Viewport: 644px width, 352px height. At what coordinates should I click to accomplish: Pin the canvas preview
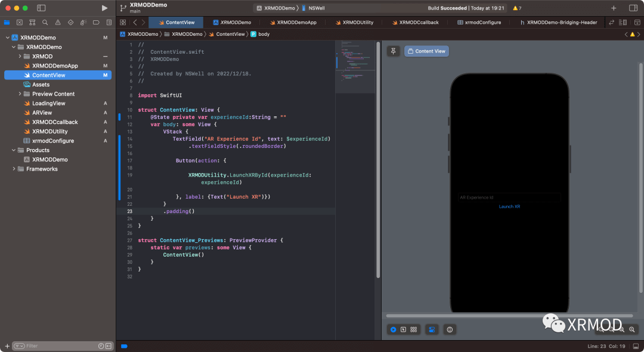pyautogui.click(x=393, y=51)
